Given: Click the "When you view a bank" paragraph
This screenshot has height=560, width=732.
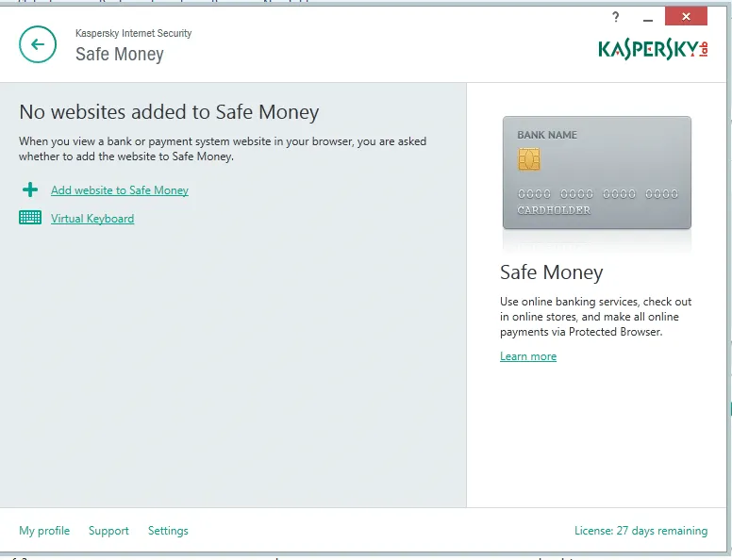Looking at the screenshot, I should coord(223,149).
